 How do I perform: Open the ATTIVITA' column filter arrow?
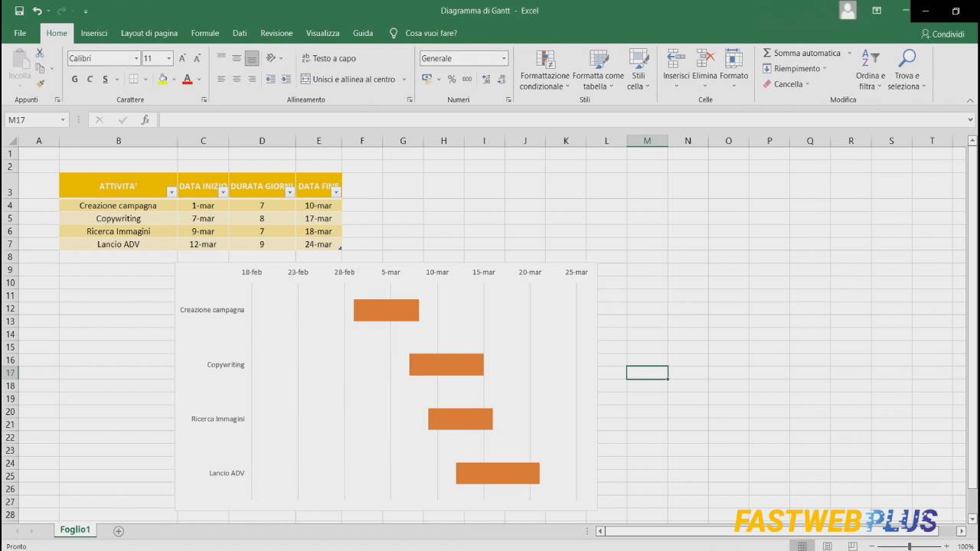[x=171, y=191]
